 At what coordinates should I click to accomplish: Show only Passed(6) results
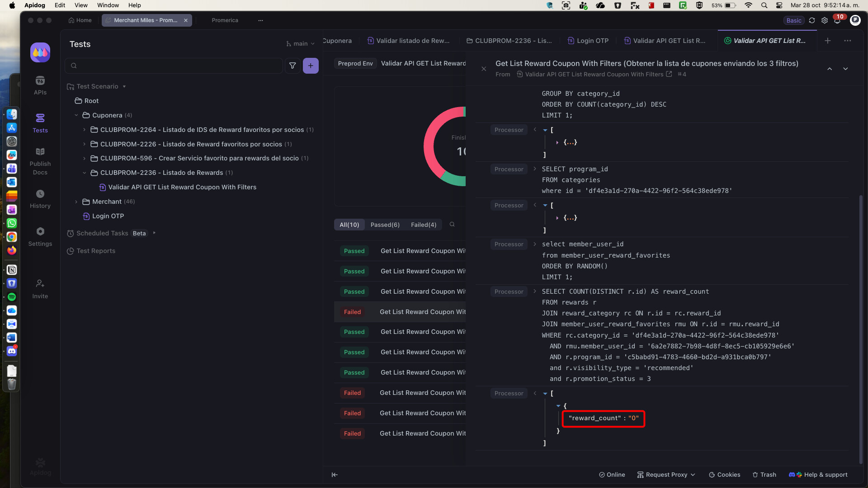385,225
